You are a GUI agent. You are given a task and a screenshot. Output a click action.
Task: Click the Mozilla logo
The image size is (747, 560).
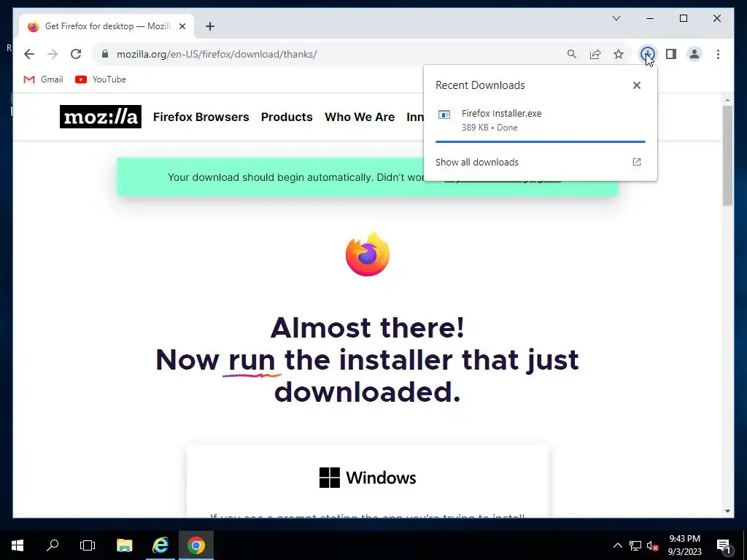[x=101, y=117]
